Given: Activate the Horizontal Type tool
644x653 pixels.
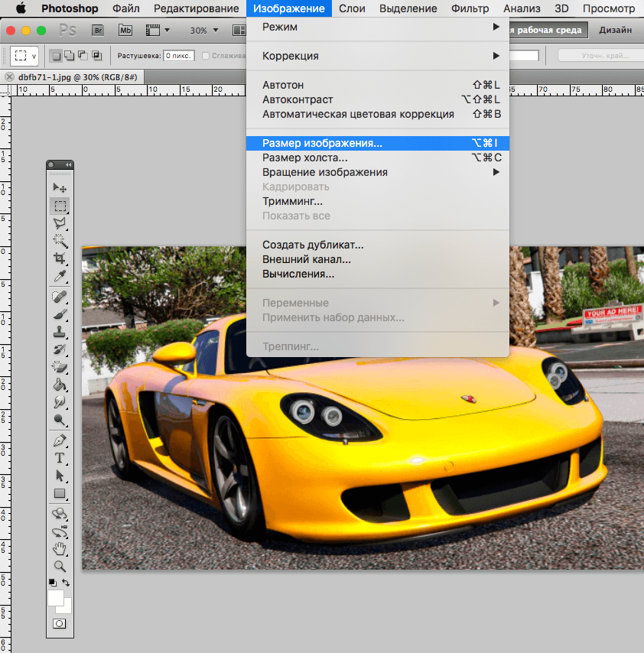Looking at the screenshot, I should (x=60, y=458).
